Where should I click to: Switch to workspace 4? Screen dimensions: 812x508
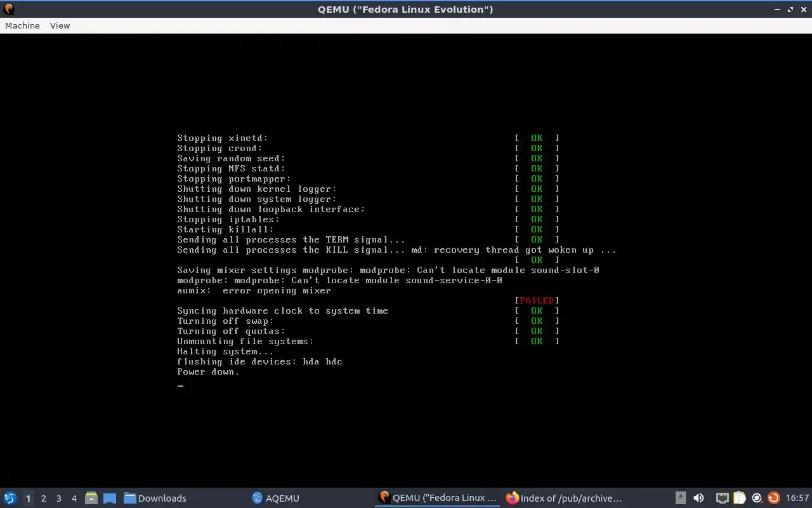click(74, 498)
